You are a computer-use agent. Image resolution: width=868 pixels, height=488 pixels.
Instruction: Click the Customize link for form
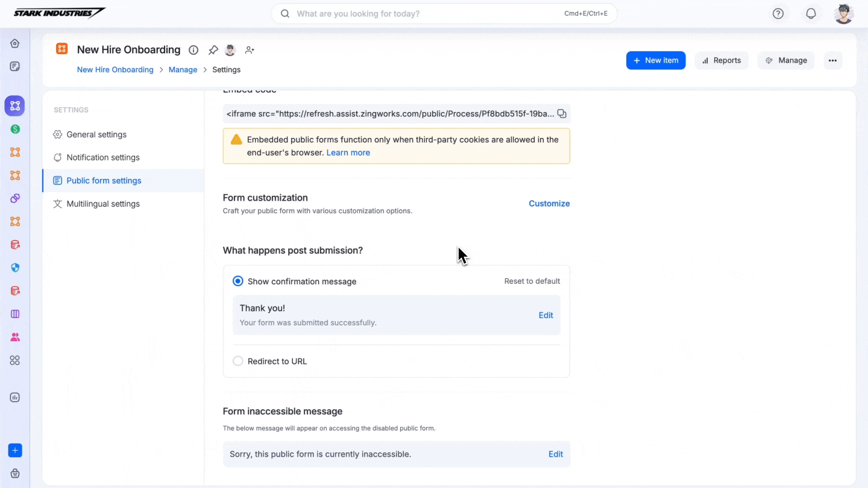coord(549,203)
